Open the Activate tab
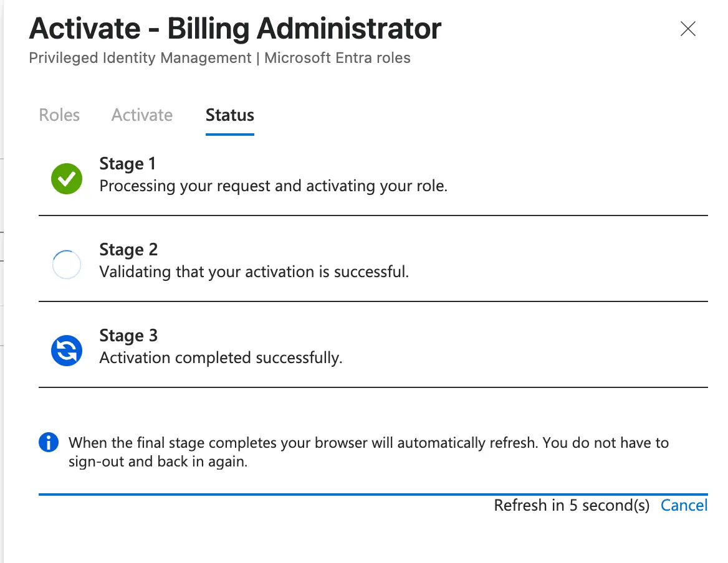Image resolution: width=728 pixels, height=563 pixels. (x=142, y=115)
